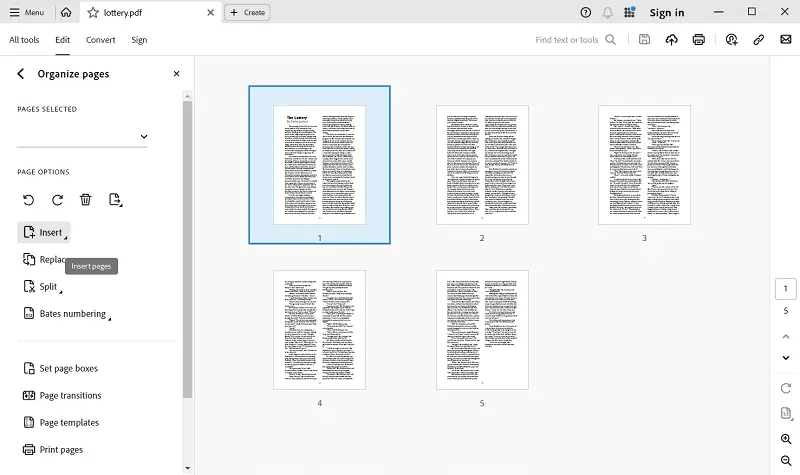Zoom in using right rail magnifier plus
This screenshot has width=800, height=475.
(786, 439)
